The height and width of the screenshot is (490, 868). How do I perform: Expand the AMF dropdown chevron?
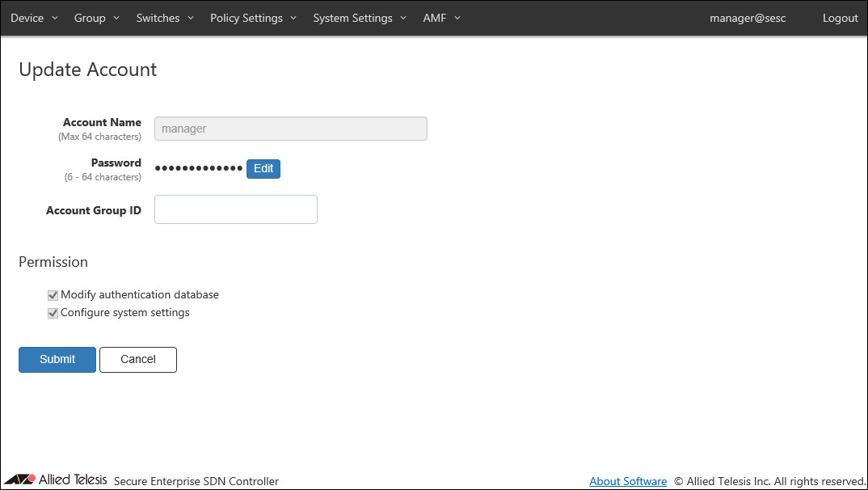click(x=457, y=18)
